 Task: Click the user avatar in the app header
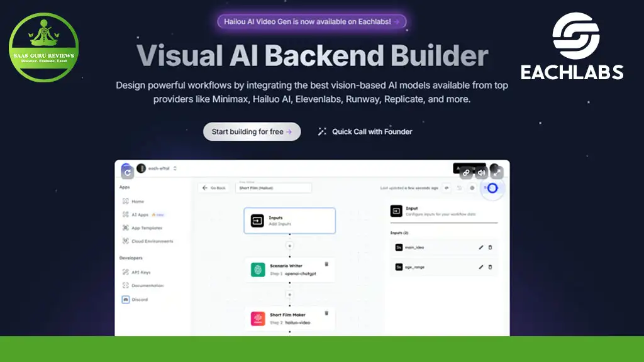[x=494, y=168]
